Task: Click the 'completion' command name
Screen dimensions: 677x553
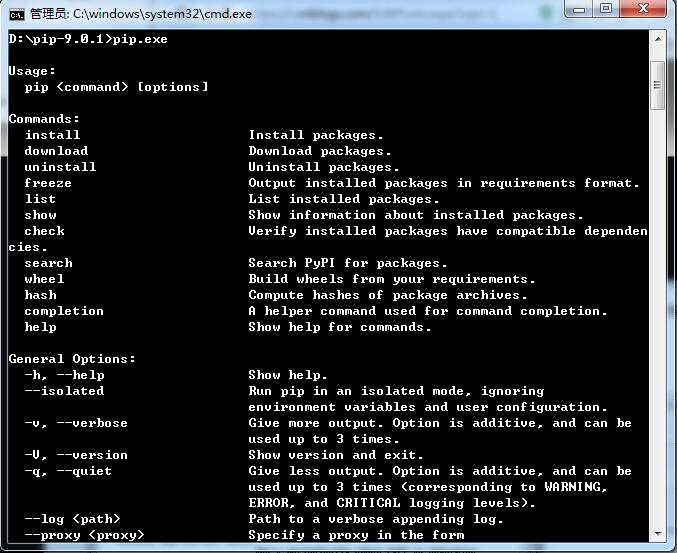Action: pyautogui.click(x=64, y=311)
